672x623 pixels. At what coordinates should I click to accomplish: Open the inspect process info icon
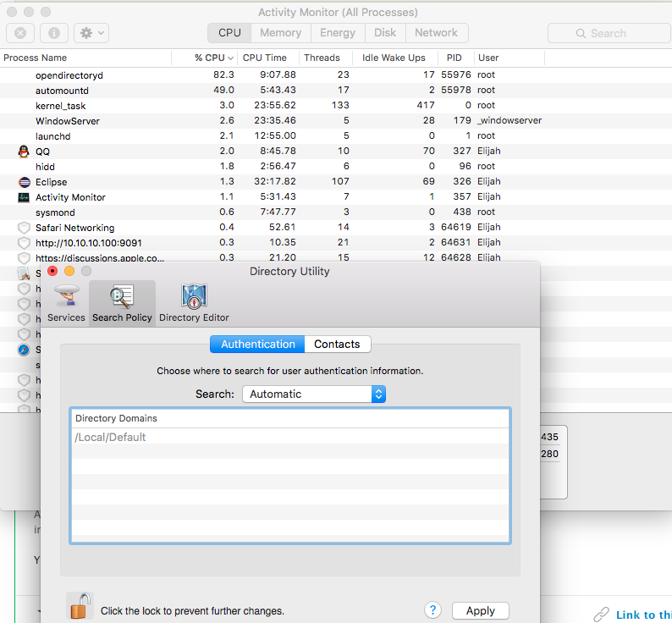coord(54,33)
